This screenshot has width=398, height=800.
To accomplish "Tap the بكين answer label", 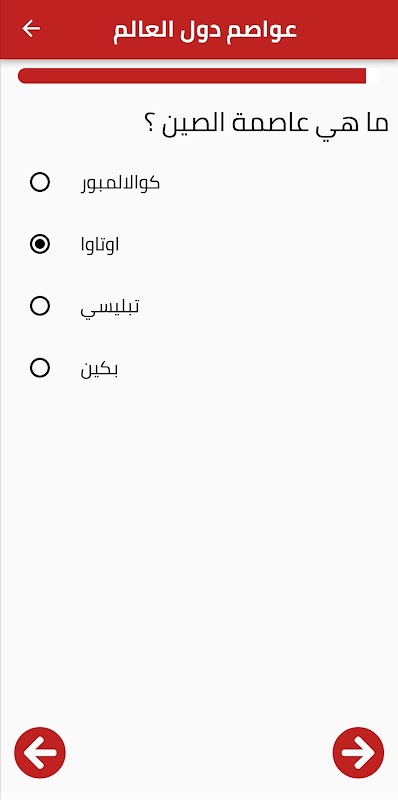I will click(99, 369).
